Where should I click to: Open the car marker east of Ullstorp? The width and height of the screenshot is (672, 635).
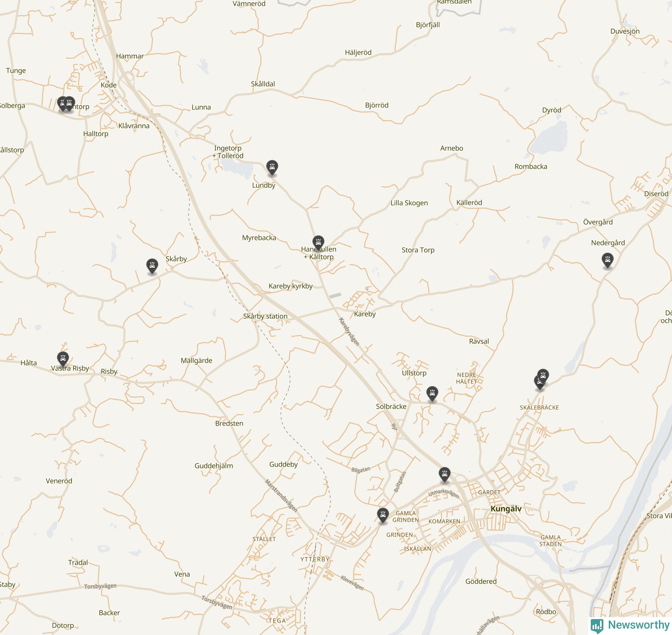432,393
